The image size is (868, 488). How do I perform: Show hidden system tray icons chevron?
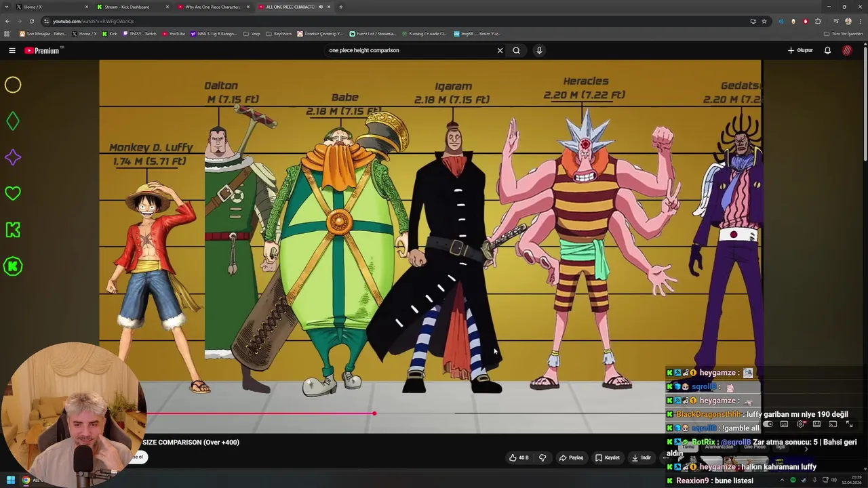(x=783, y=480)
